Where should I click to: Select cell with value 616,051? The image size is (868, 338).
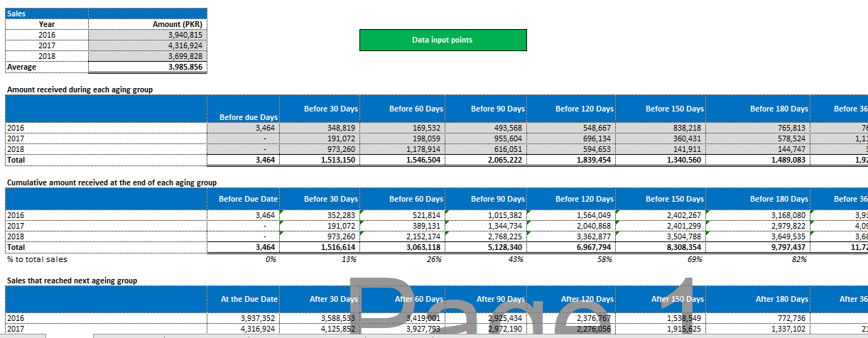tap(487, 150)
